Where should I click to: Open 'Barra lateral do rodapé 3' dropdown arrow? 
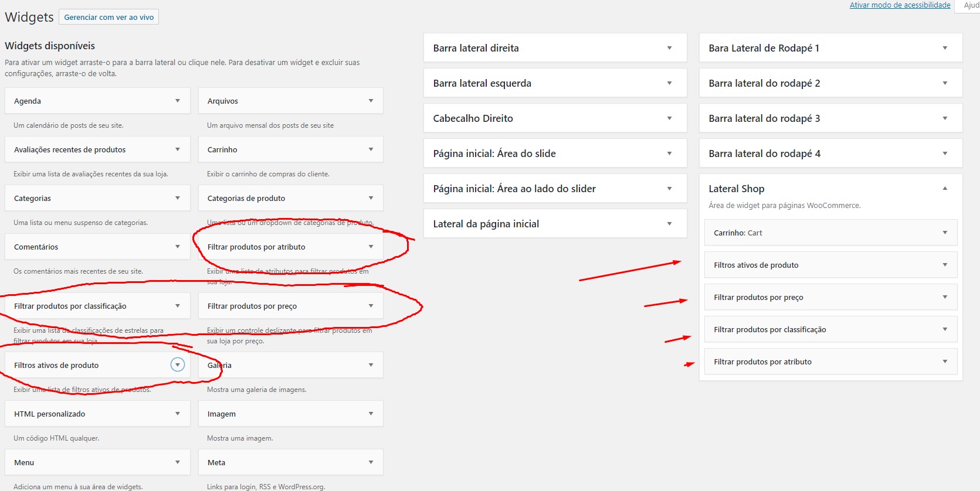coord(945,118)
